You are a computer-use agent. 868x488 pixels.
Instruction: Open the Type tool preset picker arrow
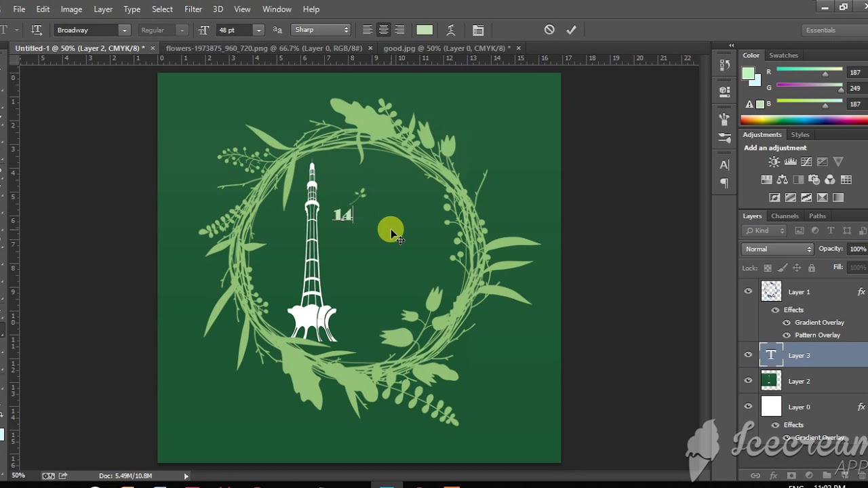[16, 30]
